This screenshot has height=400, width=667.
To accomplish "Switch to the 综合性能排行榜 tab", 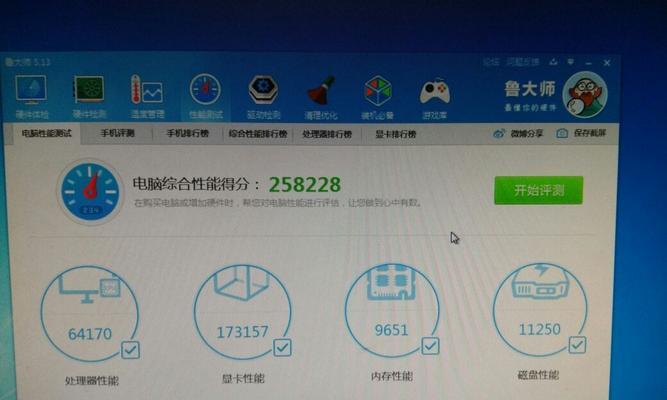I will coord(258,134).
